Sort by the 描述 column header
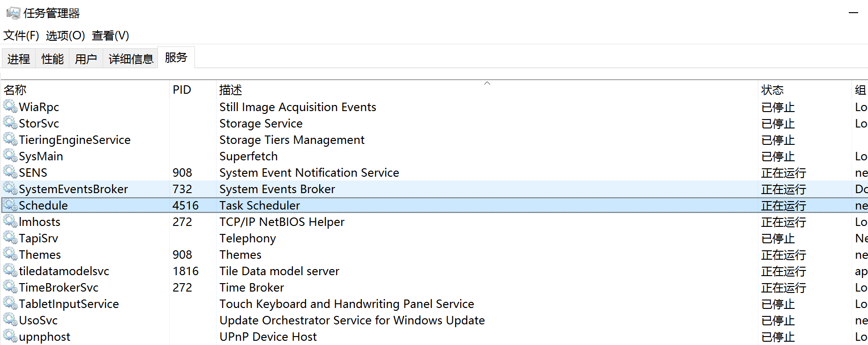Screen dimensions: 868x345 pos(487,90)
